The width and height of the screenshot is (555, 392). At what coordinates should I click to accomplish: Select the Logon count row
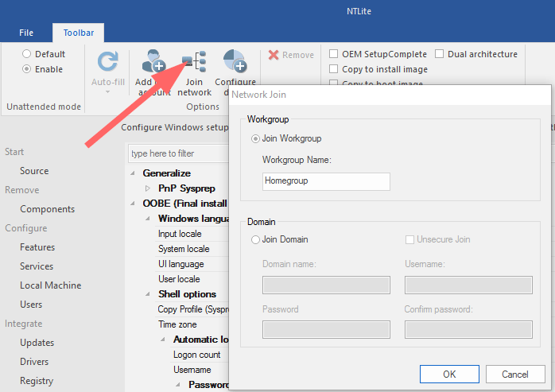(200, 355)
